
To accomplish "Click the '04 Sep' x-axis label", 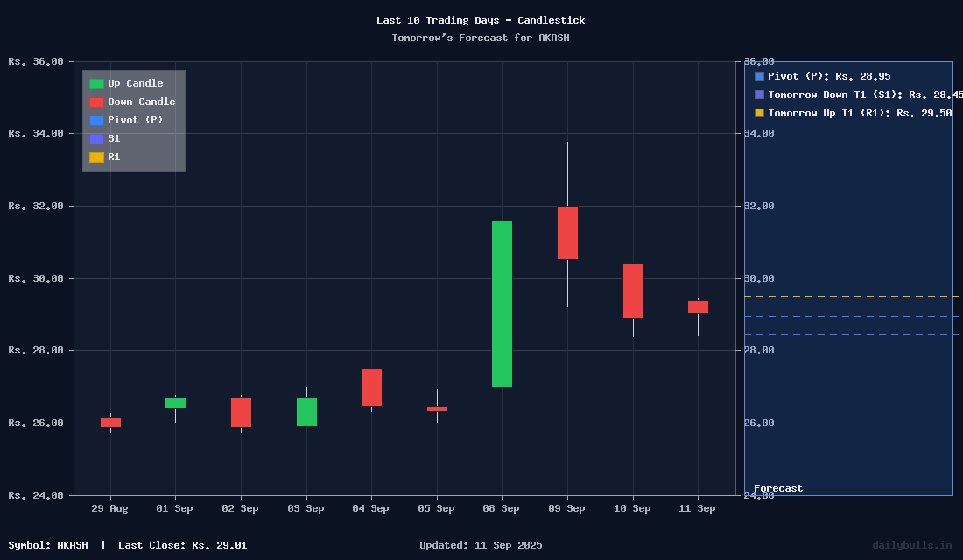I will coord(370,508).
